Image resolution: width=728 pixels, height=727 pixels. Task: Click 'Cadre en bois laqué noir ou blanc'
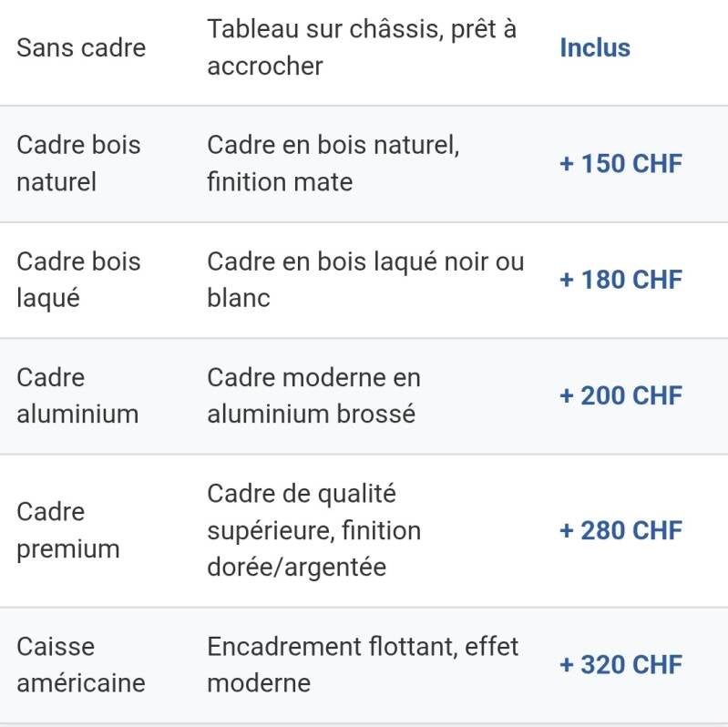pos(365,280)
